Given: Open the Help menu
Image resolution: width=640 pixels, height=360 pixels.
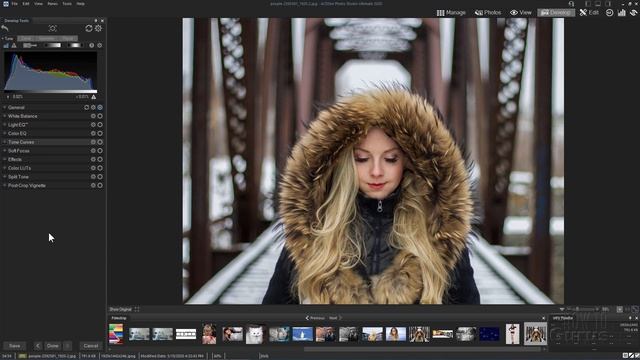Looking at the screenshot, I should (x=81, y=4).
